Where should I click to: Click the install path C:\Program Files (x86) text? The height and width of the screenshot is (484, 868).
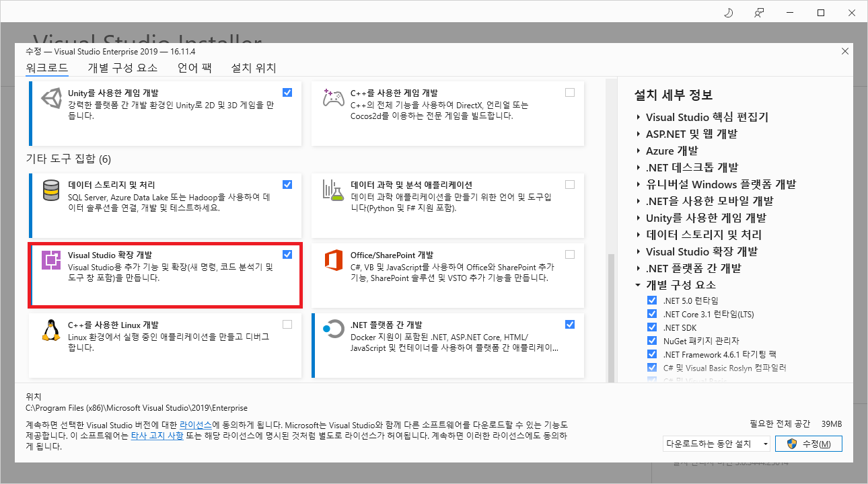(137, 408)
